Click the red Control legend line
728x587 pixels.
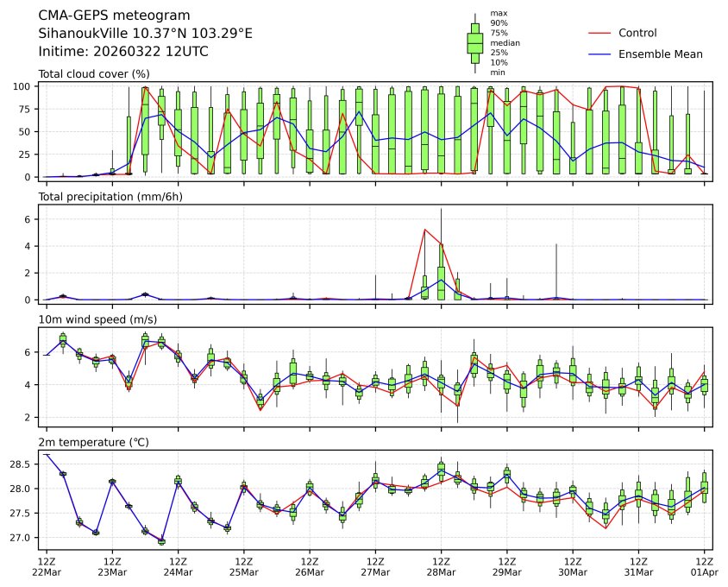599,33
